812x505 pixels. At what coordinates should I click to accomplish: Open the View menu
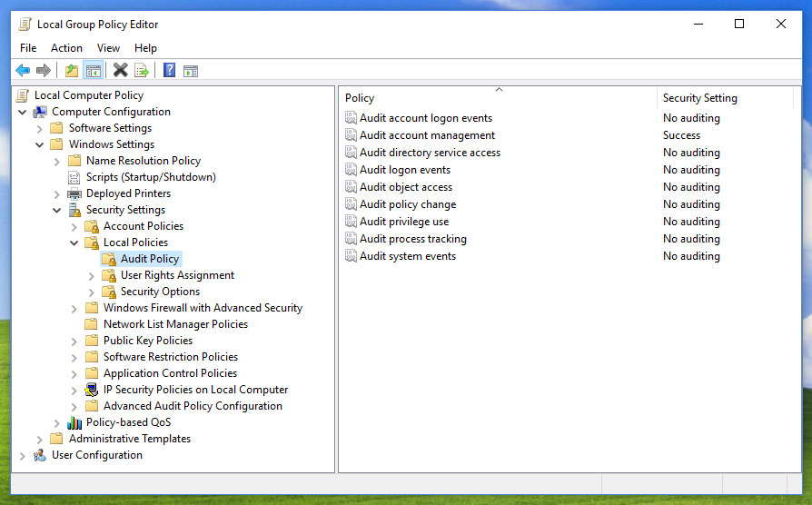click(108, 48)
